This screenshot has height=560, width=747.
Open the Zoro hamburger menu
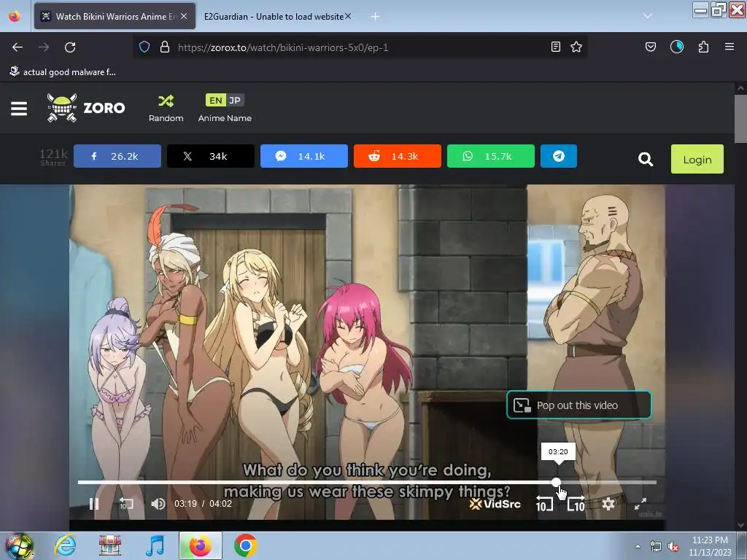pos(19,109)
